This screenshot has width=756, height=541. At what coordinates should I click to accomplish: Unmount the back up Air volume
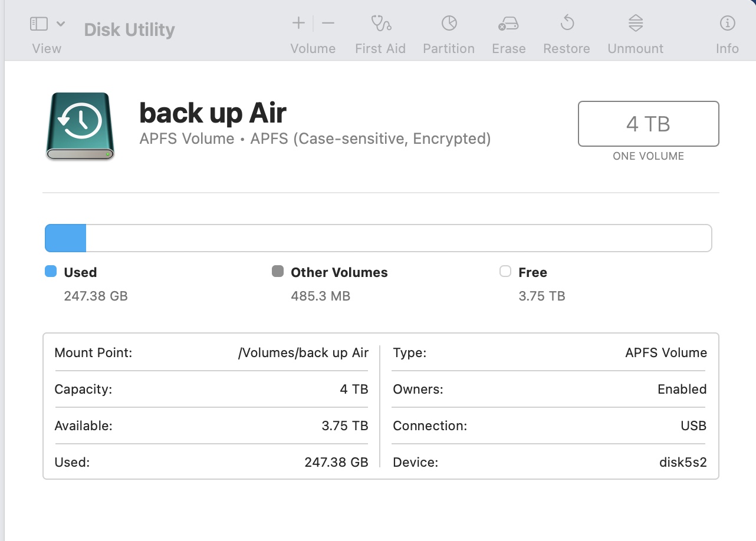coord(635,24)
